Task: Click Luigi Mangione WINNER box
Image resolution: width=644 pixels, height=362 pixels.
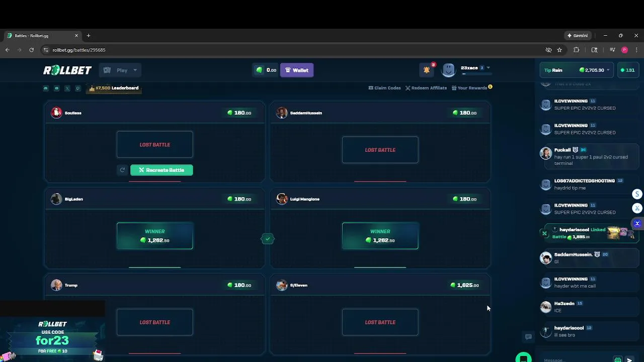Action: click(380, 236)
